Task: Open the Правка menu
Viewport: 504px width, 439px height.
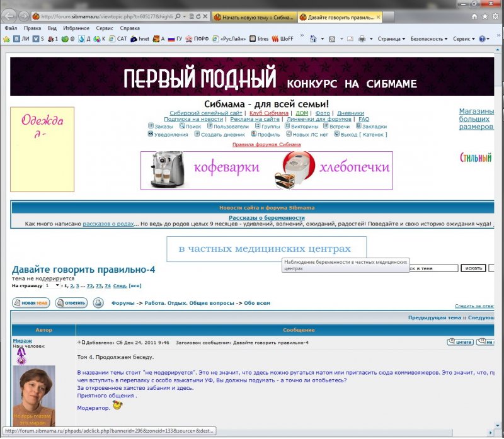Action: pyautogui.click(x=32, y=28)
